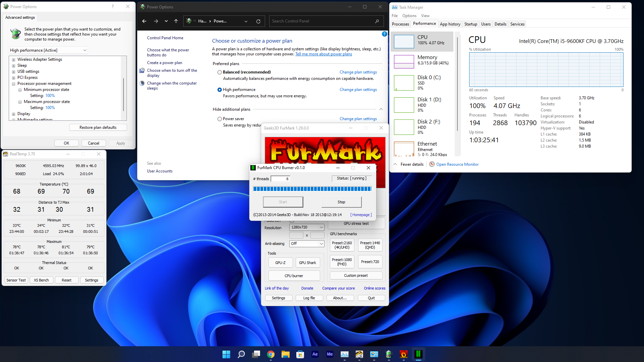The image size is (644, 362).
Task: Stop the FurMark CPU Burner
Action: point(341,202)
